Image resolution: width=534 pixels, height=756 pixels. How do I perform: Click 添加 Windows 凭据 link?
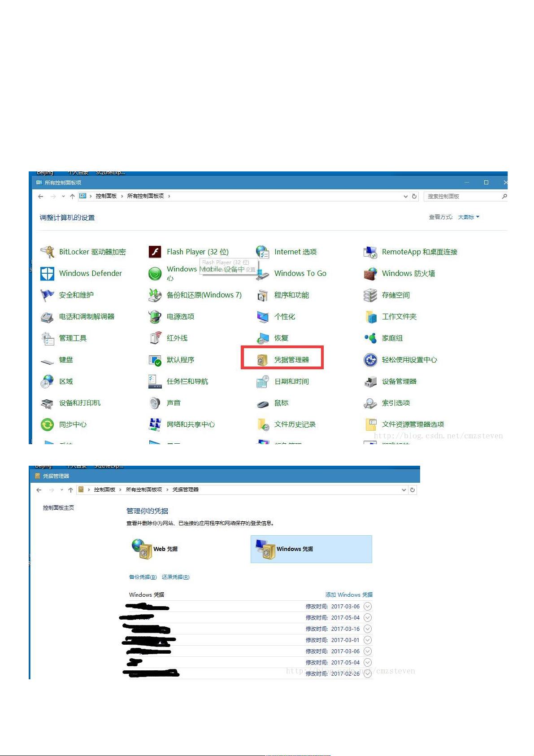pyautogui.click(x=349, y=595)
